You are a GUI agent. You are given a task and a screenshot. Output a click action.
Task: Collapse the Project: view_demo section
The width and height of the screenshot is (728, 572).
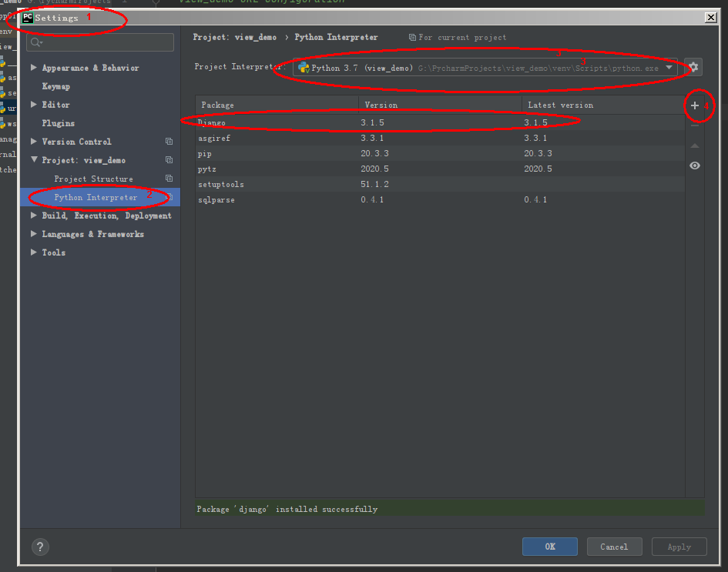tap(34, 159)
